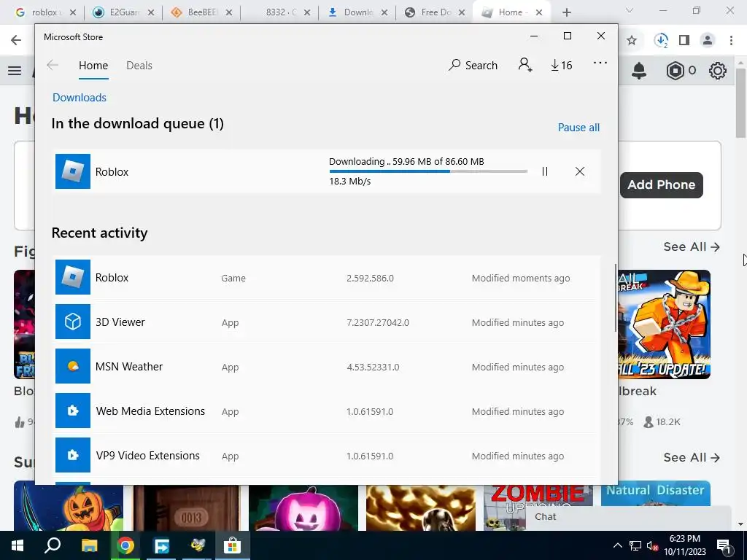Click the muted volume tray icon

click(x=652, y=545)
